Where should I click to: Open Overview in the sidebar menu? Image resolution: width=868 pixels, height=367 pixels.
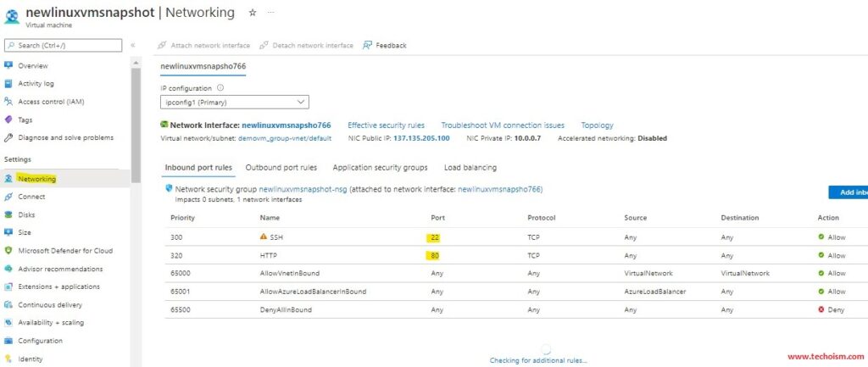click(x=33, y=65)
